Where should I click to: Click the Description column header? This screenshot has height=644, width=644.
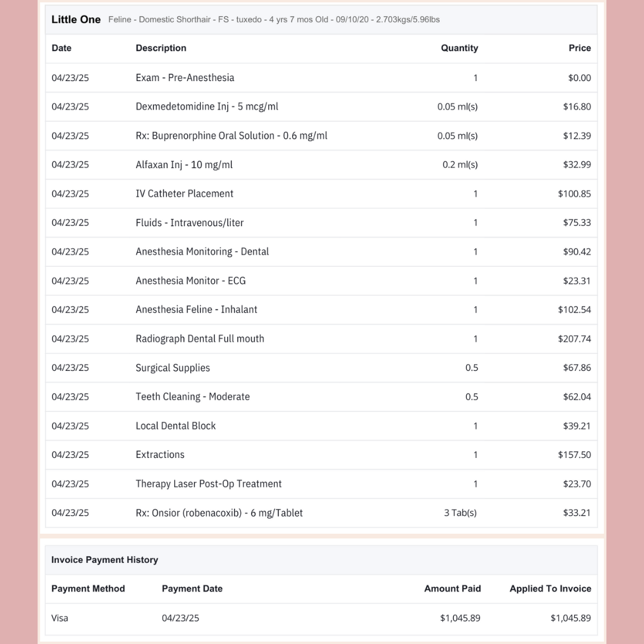coord(161,48)
